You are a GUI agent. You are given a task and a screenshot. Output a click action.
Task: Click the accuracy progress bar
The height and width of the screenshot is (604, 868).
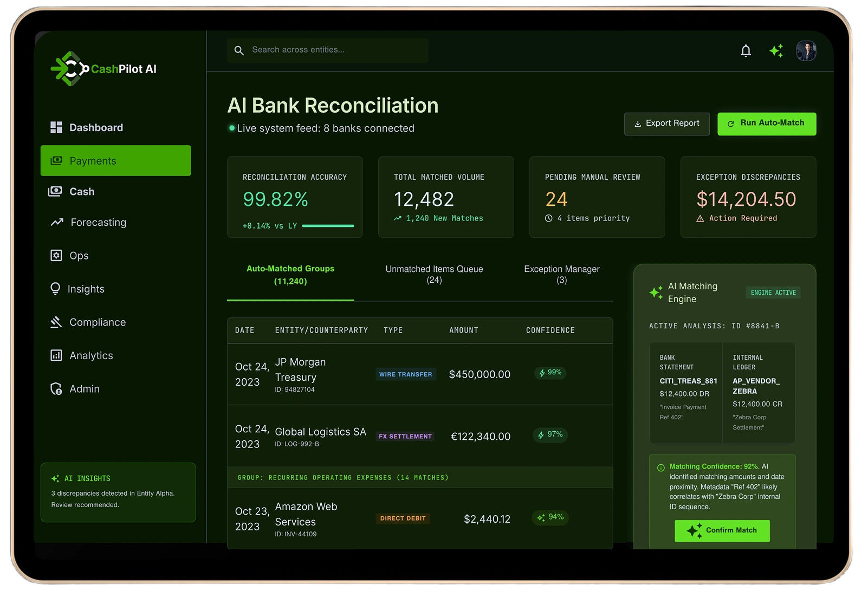328,226
